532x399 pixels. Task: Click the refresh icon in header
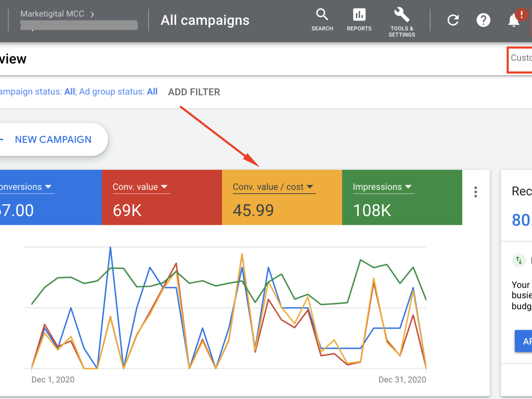[x=453, y=20]
